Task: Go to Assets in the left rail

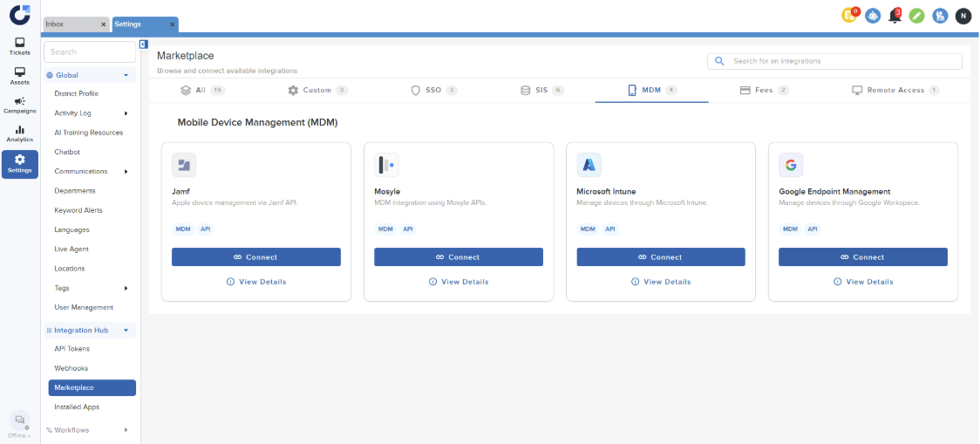Action: (x=19, y=76)
